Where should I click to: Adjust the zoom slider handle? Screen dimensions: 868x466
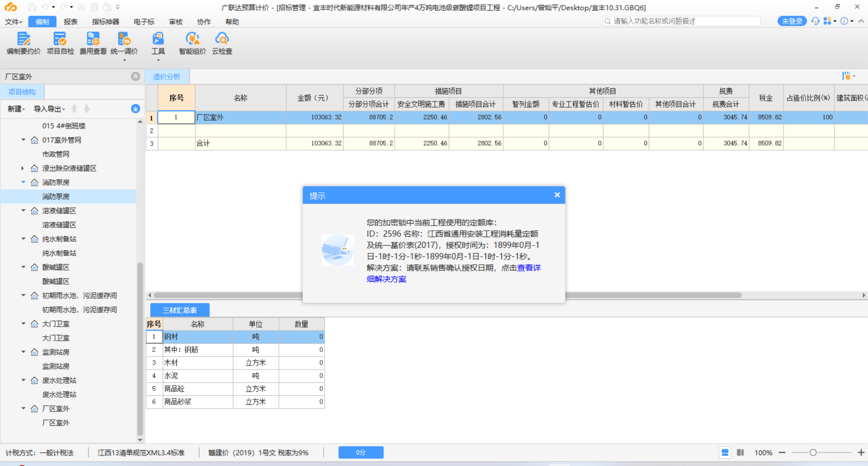tap(813, 452)
